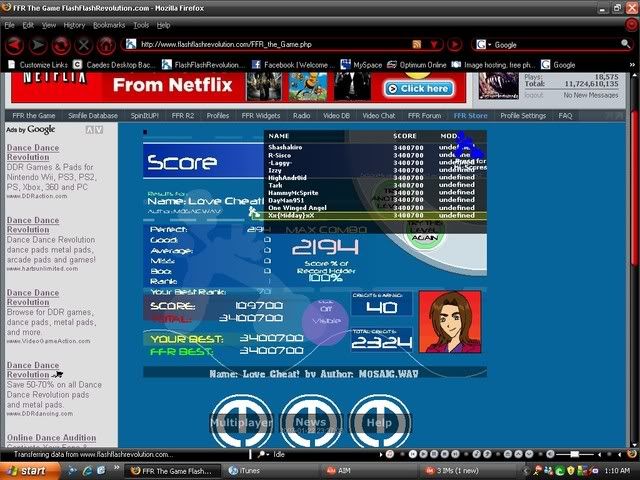The image size is (640, 480).
Task: Click the Reload page icon
Action: click(x=61, y=44)
